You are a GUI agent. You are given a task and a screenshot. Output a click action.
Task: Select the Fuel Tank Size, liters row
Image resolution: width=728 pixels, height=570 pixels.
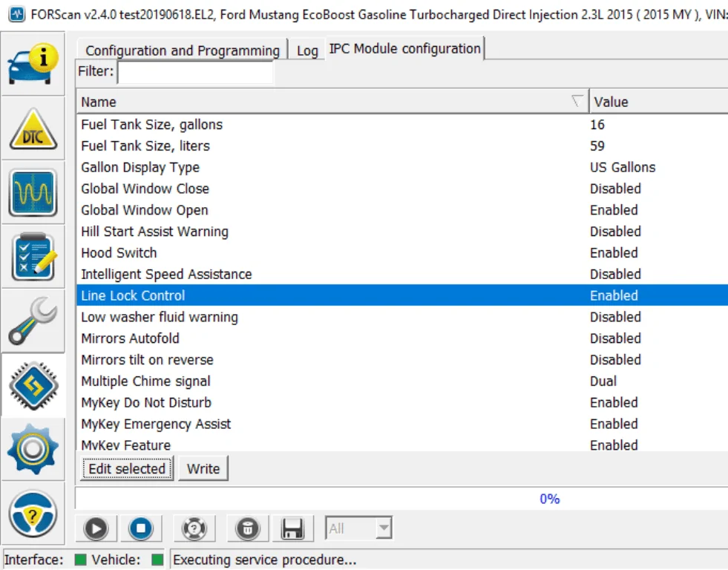(402, 145)
